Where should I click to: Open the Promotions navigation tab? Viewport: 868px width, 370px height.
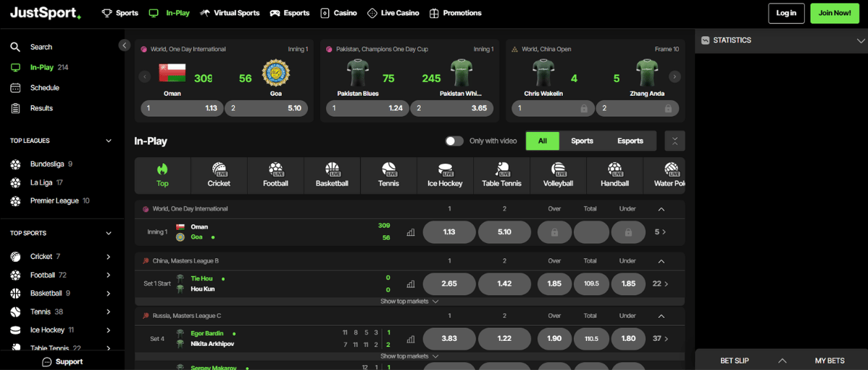tap(455, 13)
